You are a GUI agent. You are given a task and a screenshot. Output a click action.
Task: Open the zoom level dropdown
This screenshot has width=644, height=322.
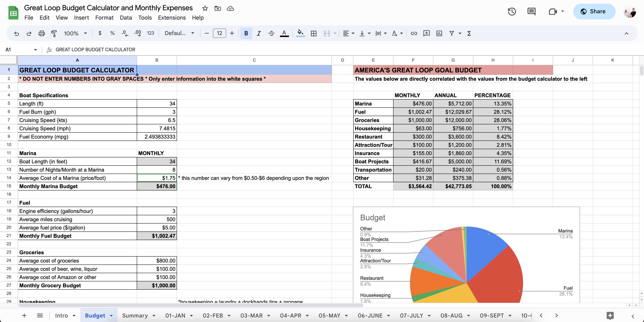point(75,33)
